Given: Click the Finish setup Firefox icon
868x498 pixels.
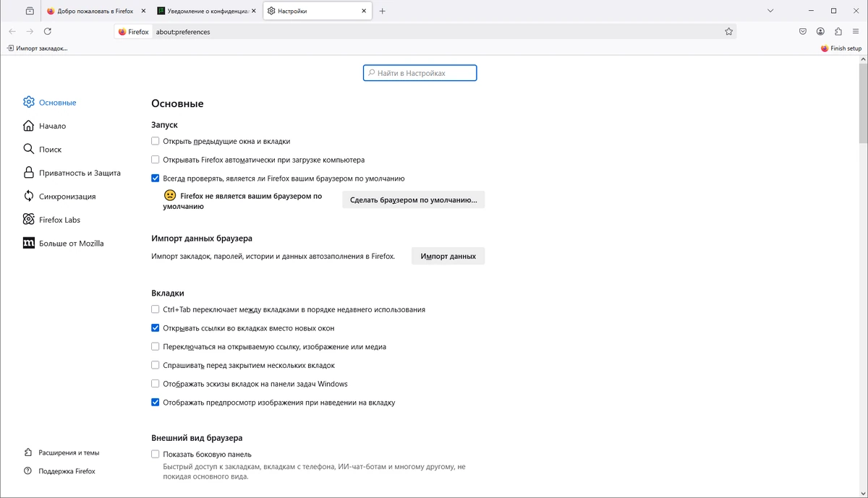Looking at the screenshot, I should pyautogui.click(x=825, y=48).
